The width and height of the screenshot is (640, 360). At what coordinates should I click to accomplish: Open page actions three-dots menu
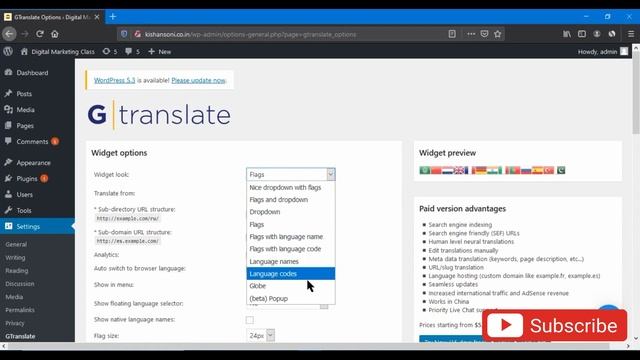tap(471, 34)
